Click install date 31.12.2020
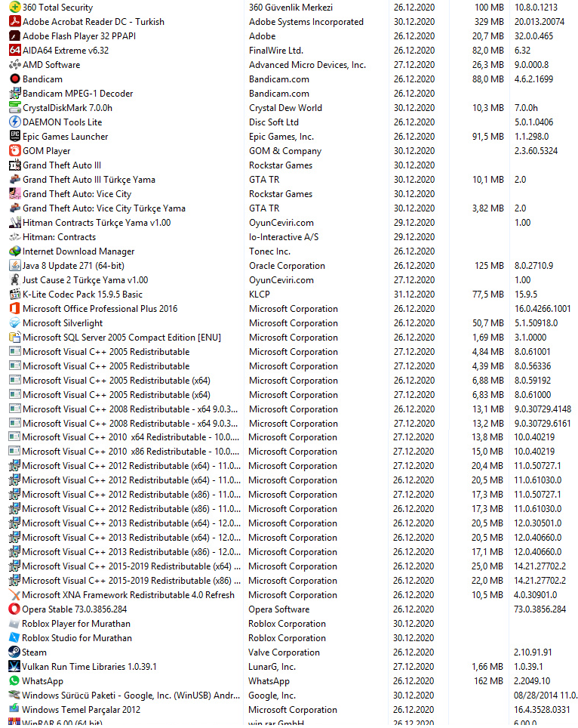578x728 pixels. click(x=414, y=295)
